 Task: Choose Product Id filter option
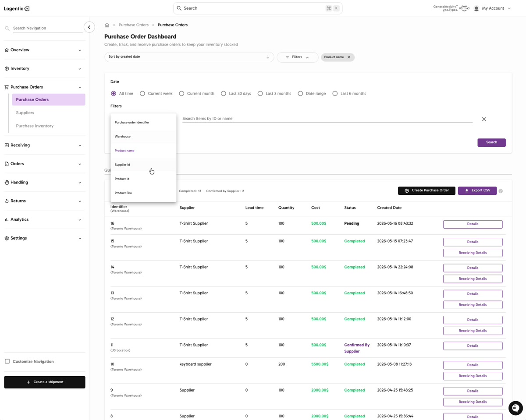(143, 179)
